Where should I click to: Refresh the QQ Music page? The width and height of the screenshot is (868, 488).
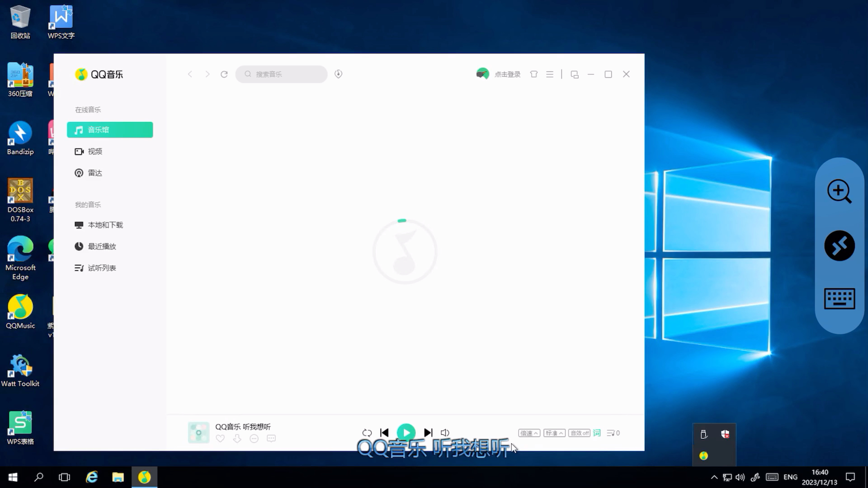pos(224,74)
